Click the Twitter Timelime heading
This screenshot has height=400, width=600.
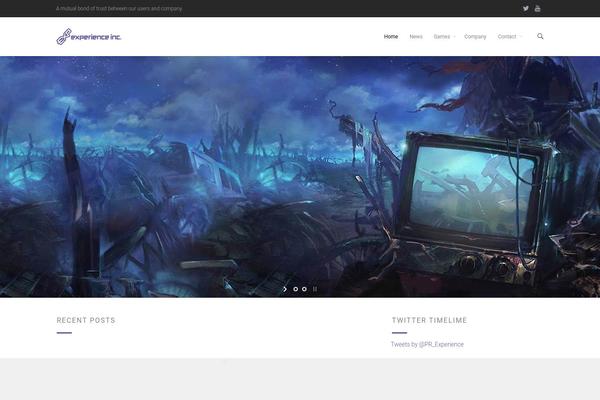pyautogui.click(x=429, y=320)
